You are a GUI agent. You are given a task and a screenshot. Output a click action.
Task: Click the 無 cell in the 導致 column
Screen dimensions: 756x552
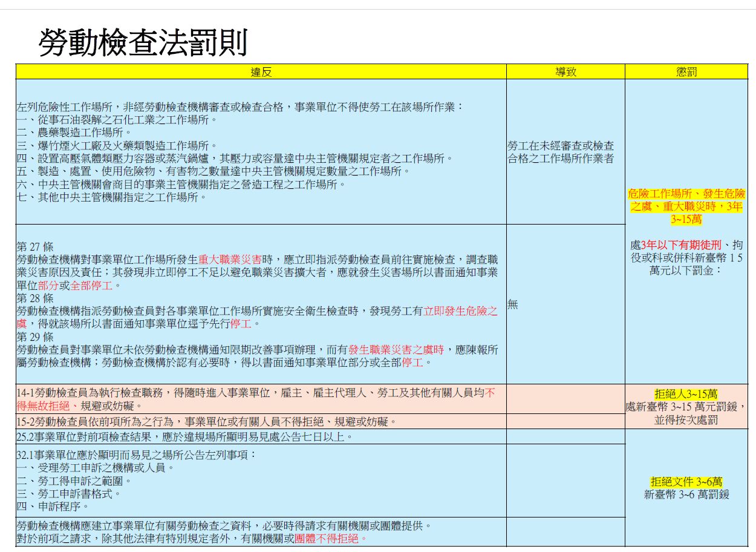(x=512, y=304)
